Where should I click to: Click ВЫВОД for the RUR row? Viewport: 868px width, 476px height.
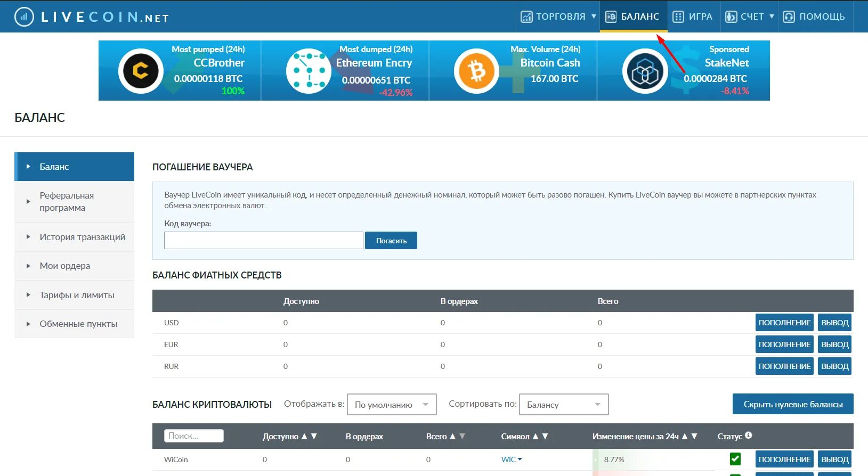tap(834, 366)
